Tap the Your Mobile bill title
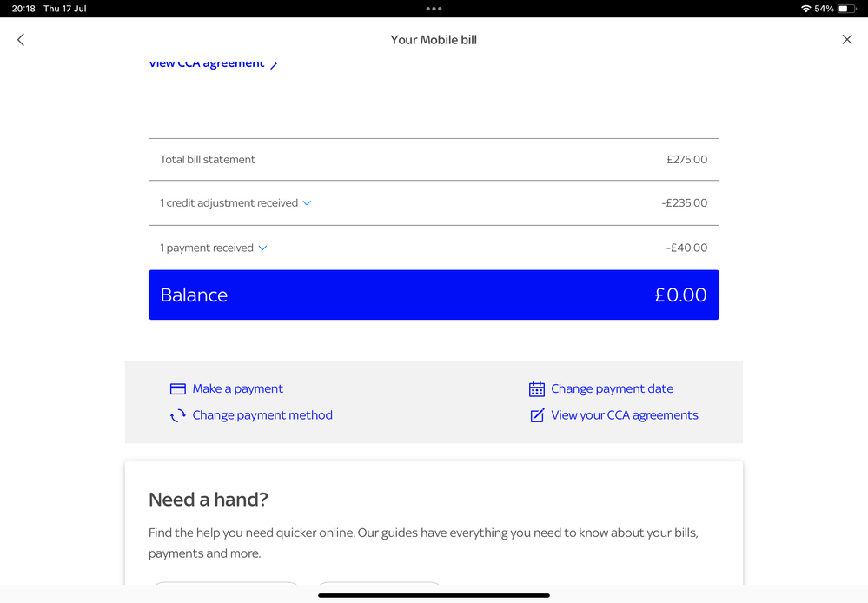868x603 pixels. 434,40
